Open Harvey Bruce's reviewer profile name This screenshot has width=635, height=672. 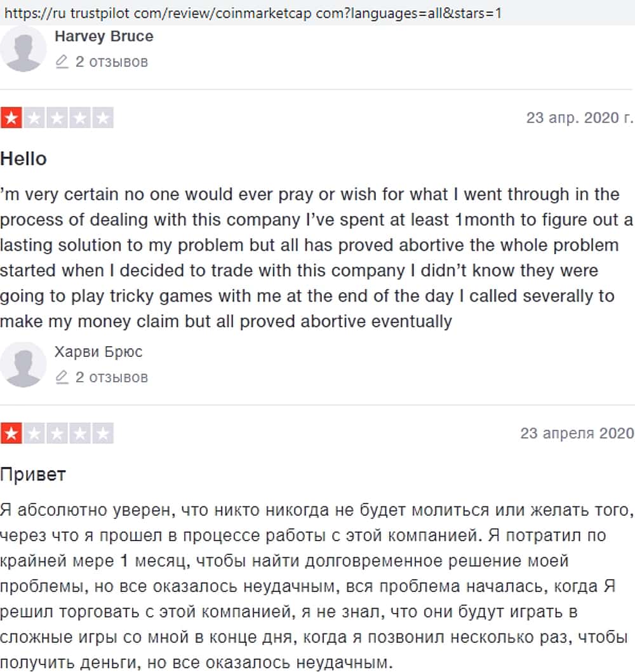pyautogui.click(x=104, y=36)
